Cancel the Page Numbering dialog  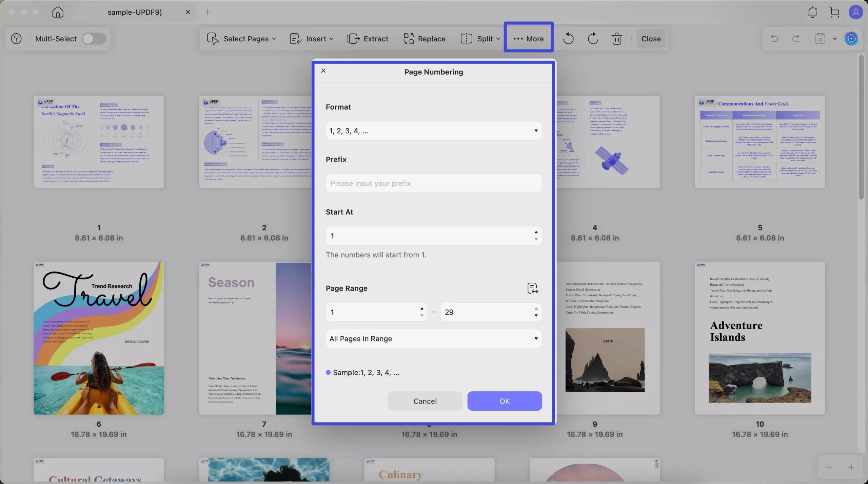tap(425, 401)
